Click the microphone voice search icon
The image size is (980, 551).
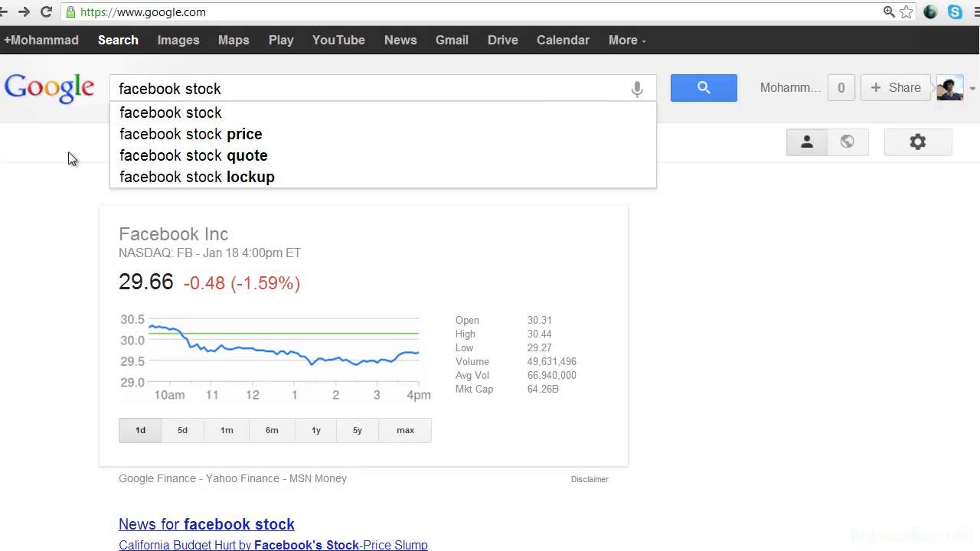(637, 90)
